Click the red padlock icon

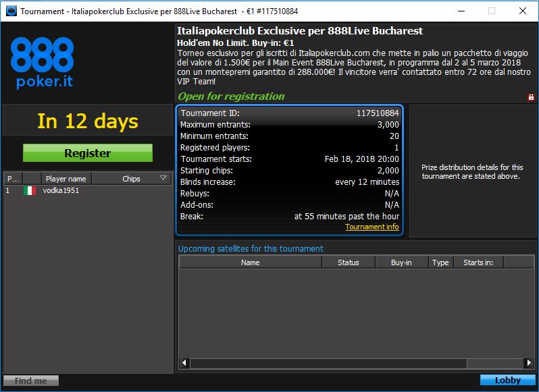tap(531, 97)
